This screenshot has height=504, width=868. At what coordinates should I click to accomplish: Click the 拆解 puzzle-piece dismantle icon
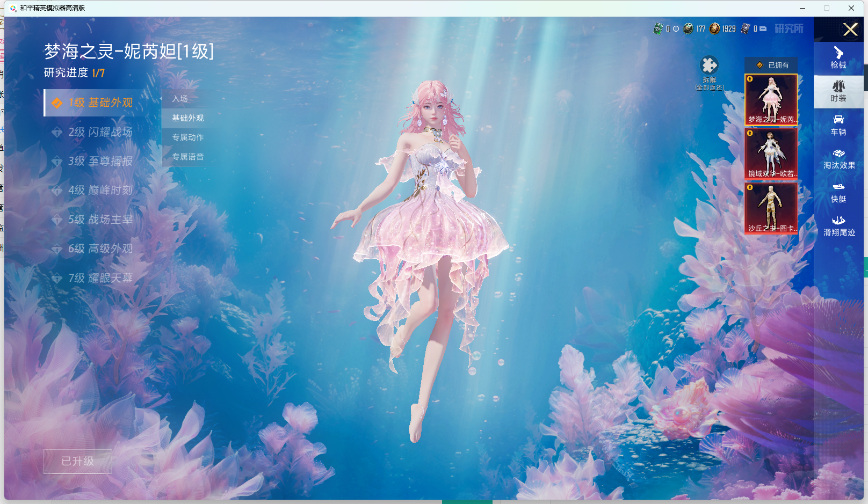[709, 66]
